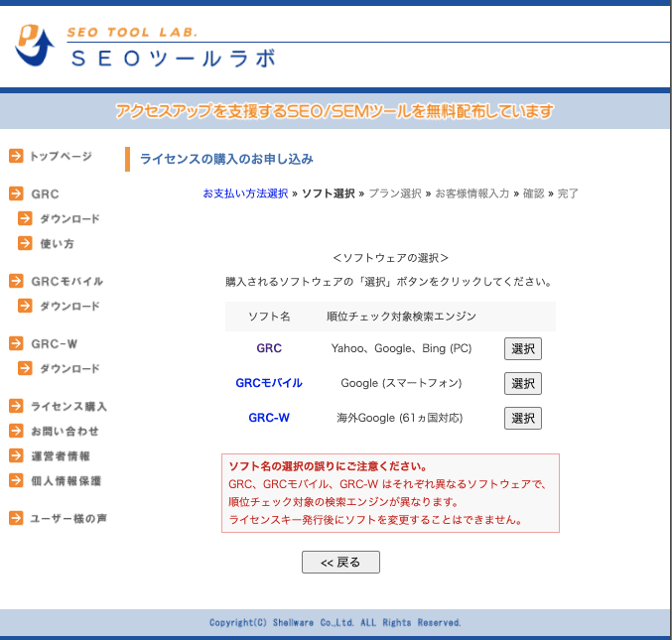The width and height of the screenshot is (672, 640).
Task: Click the SEOツールラボ site title
Action: point(173,59)
